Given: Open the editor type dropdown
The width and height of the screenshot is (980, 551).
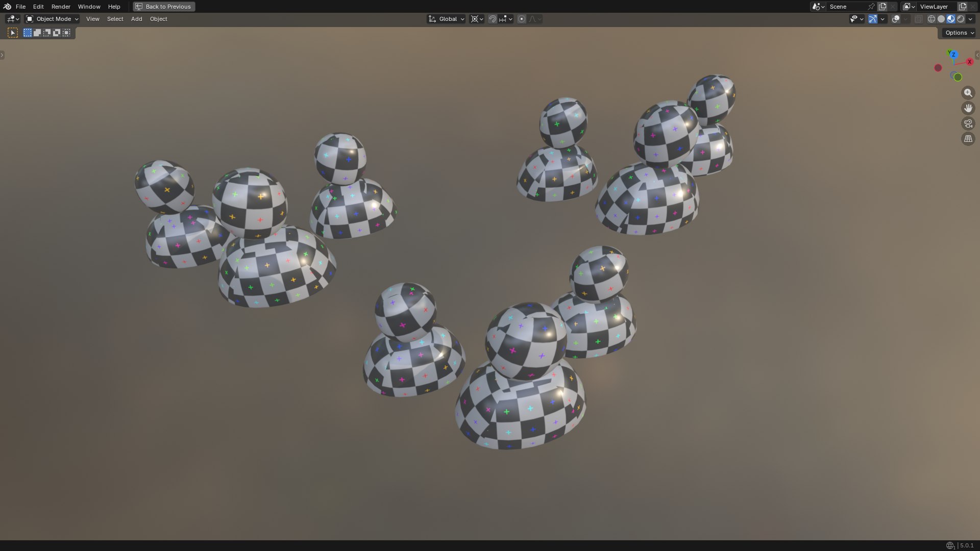Looking at the screenshot, I should [13, 19].
